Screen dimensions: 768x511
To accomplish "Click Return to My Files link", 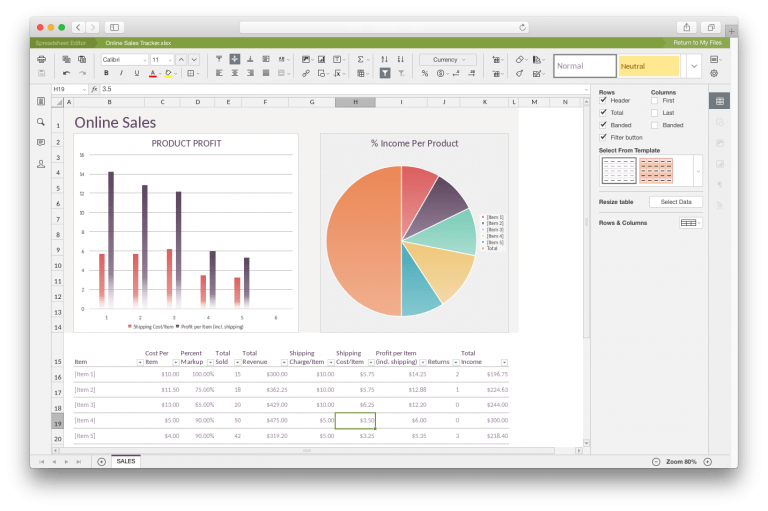I will point(698,43).
